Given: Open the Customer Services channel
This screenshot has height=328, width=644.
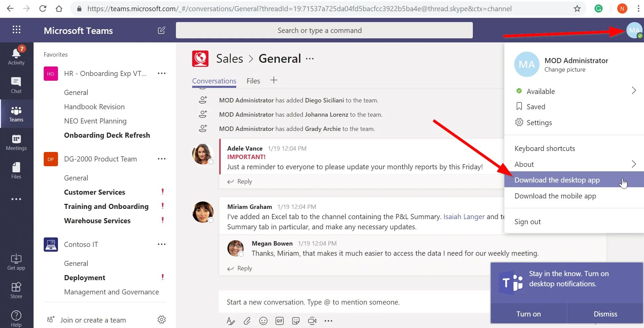Looking at the screenshot, I should tap(95, 192).
